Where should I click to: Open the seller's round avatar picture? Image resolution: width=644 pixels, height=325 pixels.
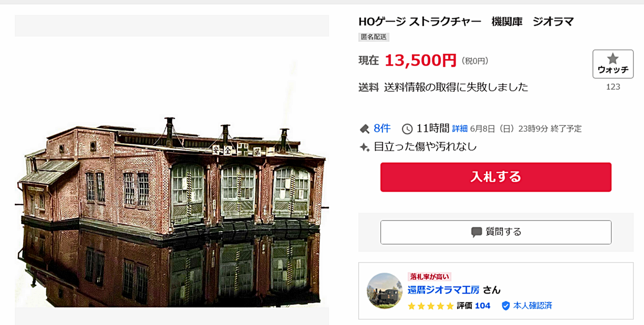click(x=385, y=290)
